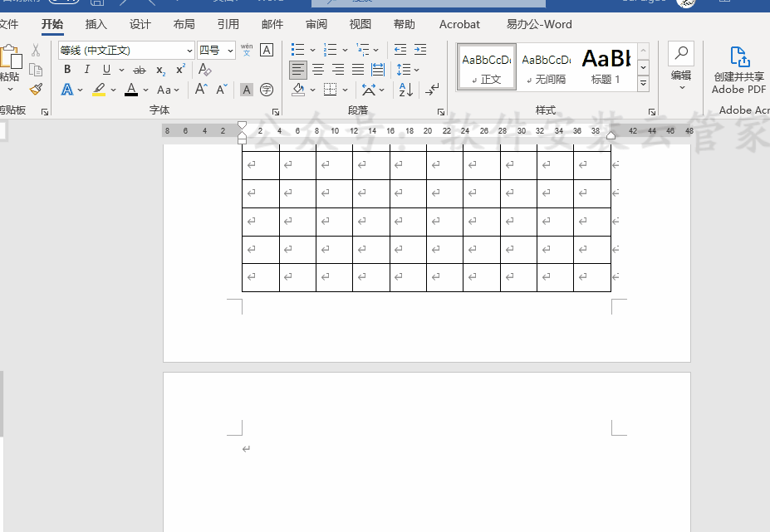The image size is (770, 532).
Task: Switch to the 邮件 (Mailings) tab
Action: [x=272, y=24]
